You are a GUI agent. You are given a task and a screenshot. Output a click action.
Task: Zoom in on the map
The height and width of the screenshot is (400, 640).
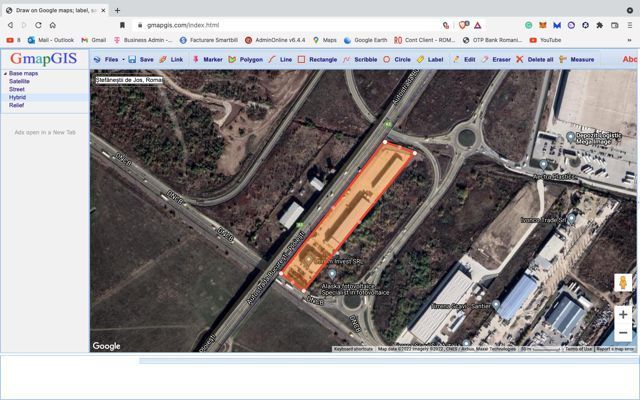[x=623, y=315]
